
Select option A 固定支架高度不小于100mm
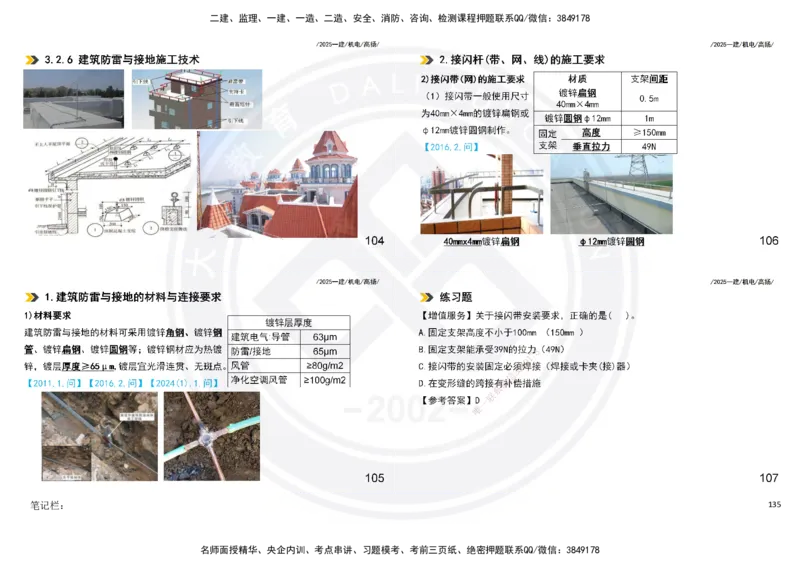click(501, 332)
